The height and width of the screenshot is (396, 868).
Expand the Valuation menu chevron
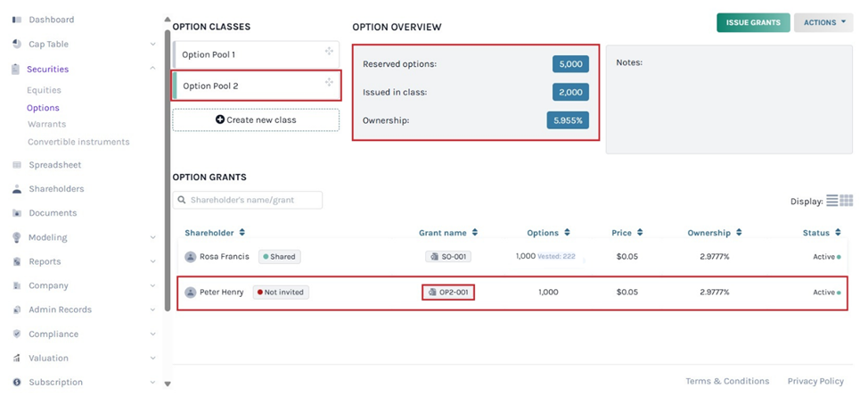(152, 359)
